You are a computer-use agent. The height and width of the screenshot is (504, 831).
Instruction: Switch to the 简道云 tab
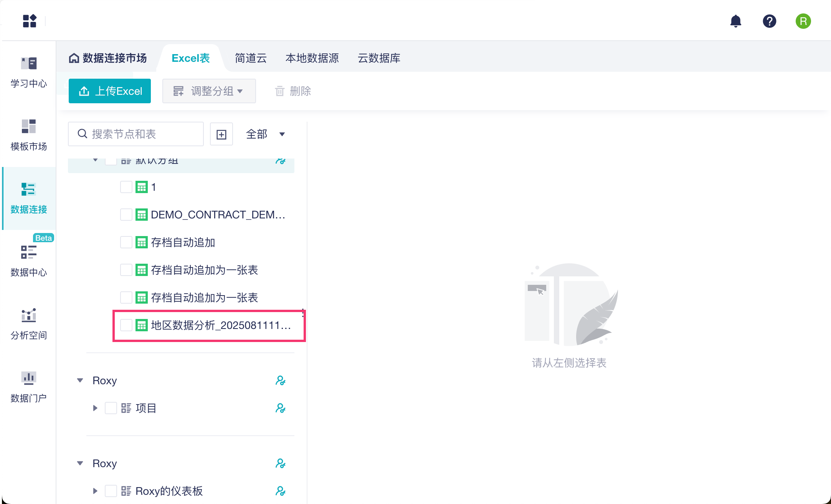click(x=251, y=58)
